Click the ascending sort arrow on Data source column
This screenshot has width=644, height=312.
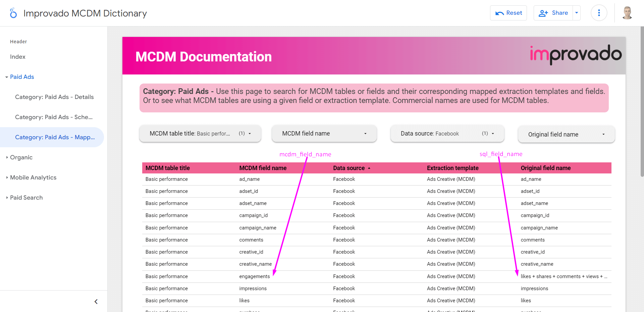[369, 168]
